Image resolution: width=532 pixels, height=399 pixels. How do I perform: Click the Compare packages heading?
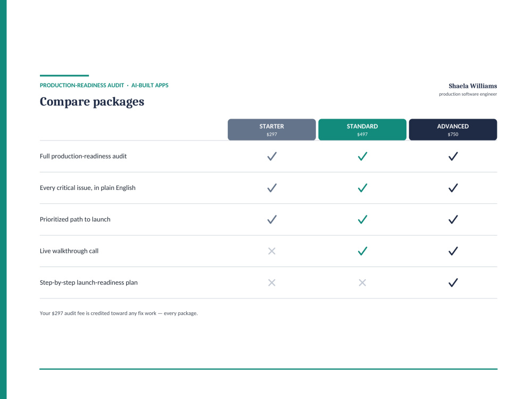pyautogui.click(x=92, y=102)
